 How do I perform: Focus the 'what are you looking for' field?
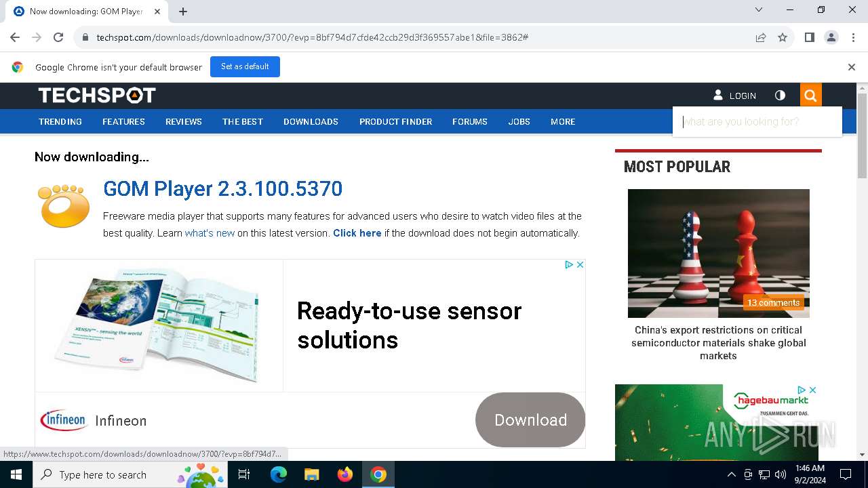pos(757,122)
